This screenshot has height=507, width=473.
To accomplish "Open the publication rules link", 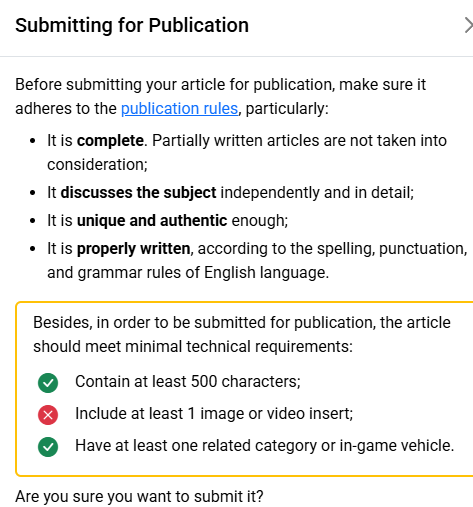I will coord(179,109).
